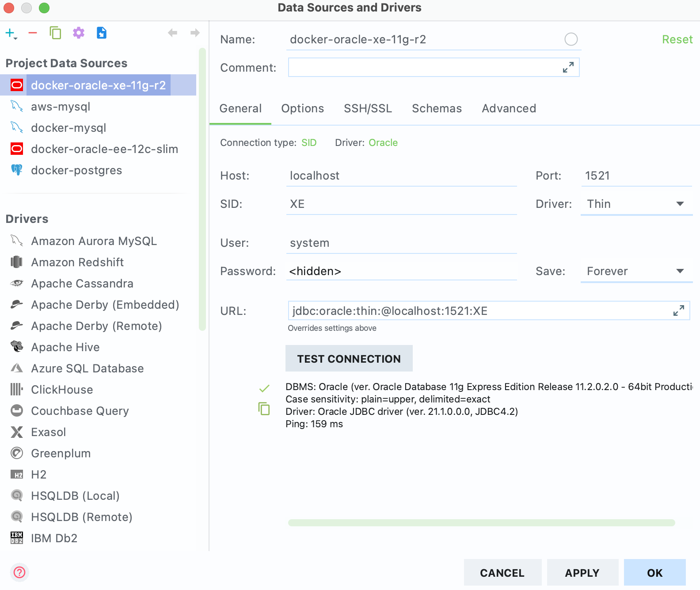
Task: Click the horizontal scrollbar under test results
Action: (x=482, y=523)
